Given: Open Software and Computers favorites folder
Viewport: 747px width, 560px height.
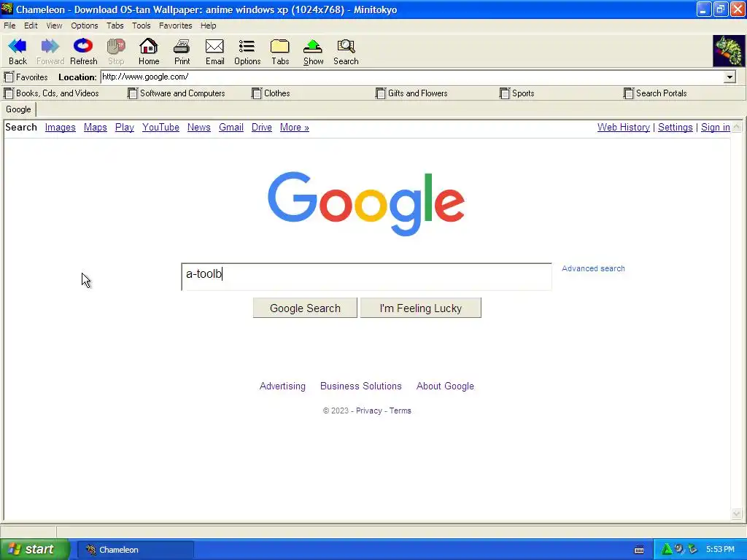Looking at the screenshot, I should pyautogui.click(x=177, y=93).
